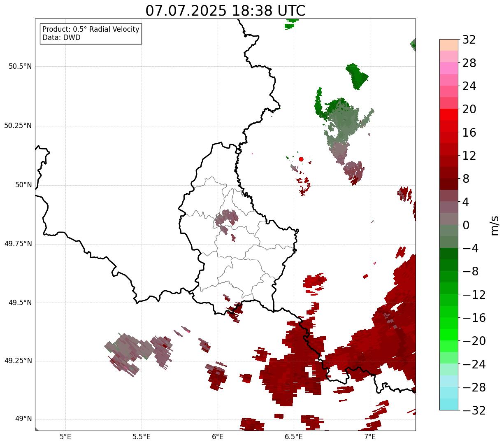This screenshot has width=504, height=445.
Task: Click the bright red colorbar segment below 20
Action: [x=449, y=115]
